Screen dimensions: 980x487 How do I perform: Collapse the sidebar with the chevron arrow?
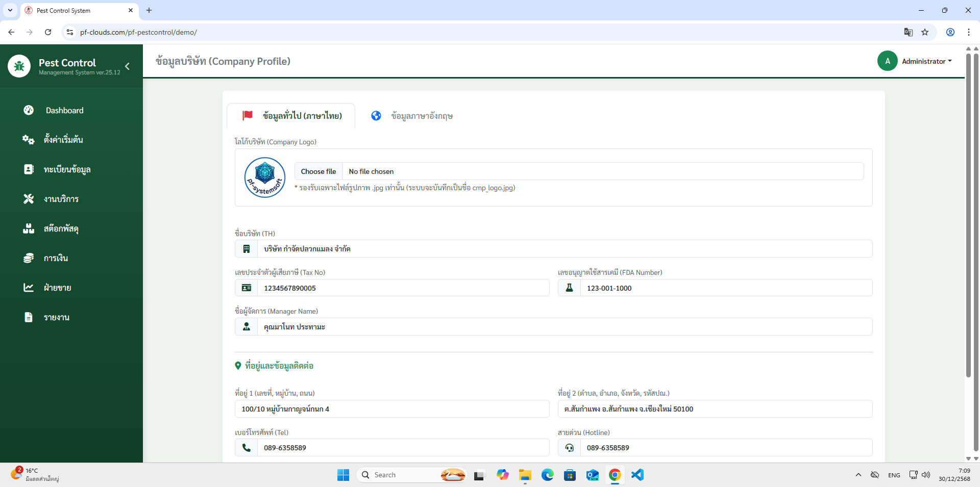click(127, 66)
